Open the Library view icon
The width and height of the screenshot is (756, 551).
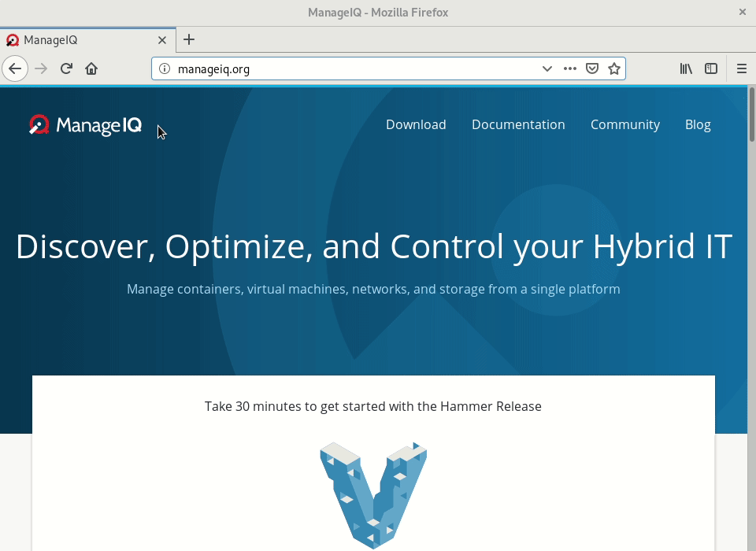[x=686, y=68]
